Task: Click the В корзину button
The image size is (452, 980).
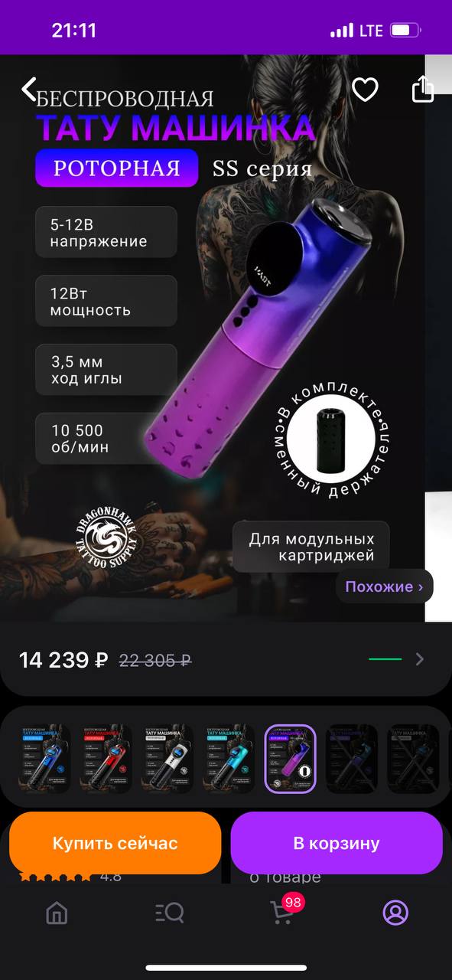Action: [x=337, y=843]
